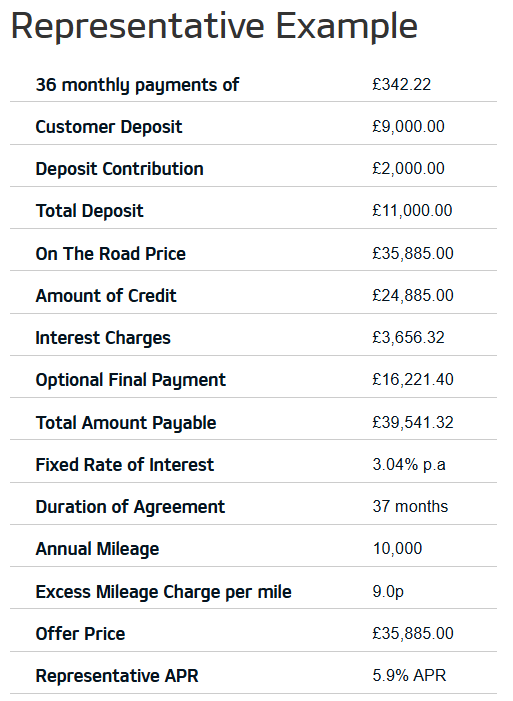The height and width of the screenshot is (701, 513).
Task: Select the Duration of Agreement label
Action: pos(130,507)
